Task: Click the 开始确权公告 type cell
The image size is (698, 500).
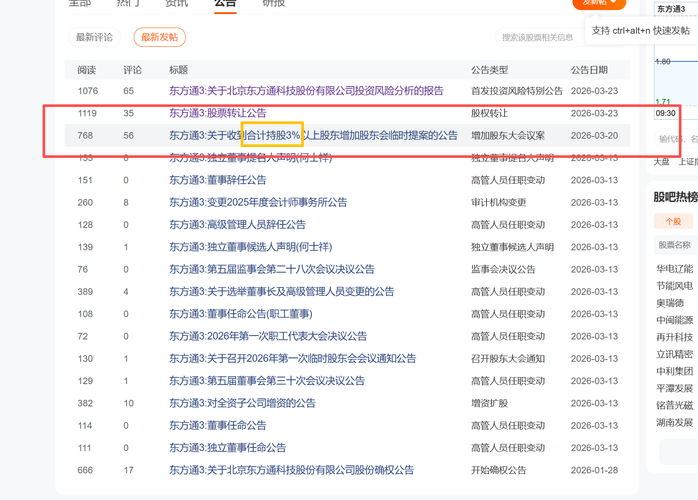Action: point(499,470)
